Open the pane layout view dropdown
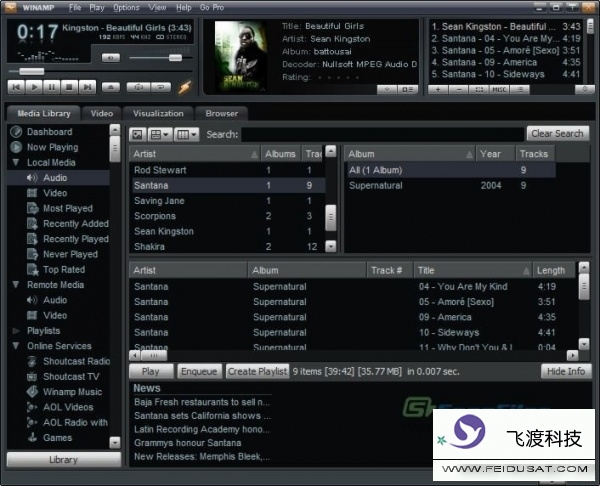This screenshot has height=486, width=600. click(160, 134)
